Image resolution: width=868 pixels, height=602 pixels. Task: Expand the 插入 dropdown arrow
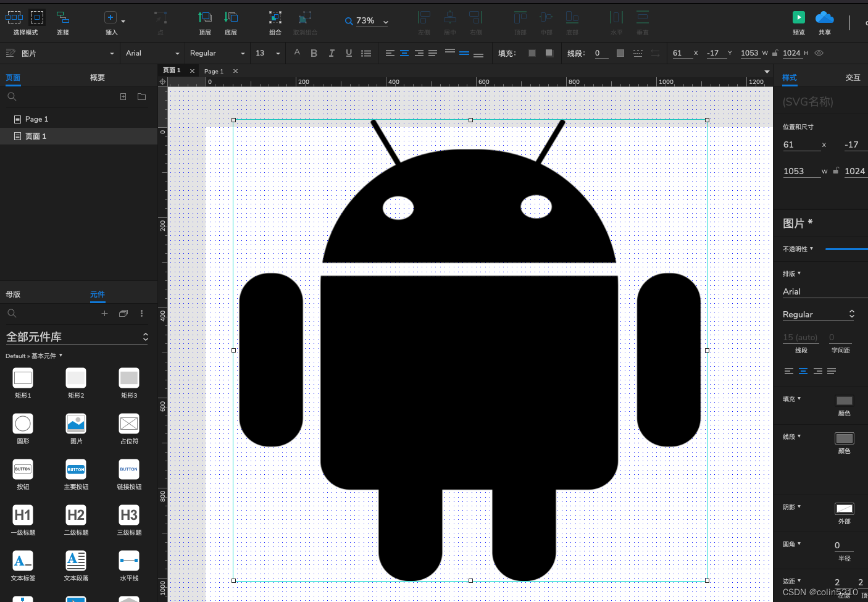(123, 22)
